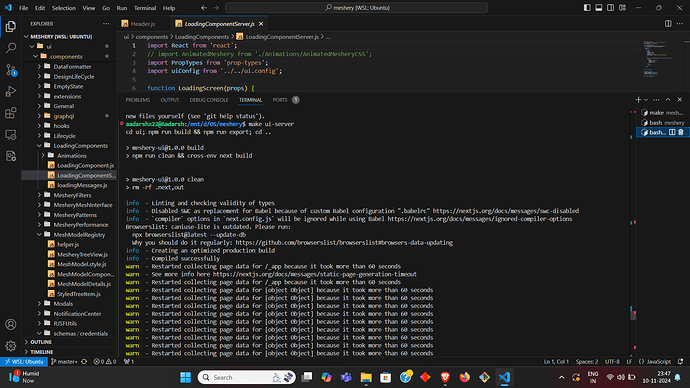The image size is (690, 388).
Task: Click the Windows taskbar Search box
Action: tap(246, 377)
